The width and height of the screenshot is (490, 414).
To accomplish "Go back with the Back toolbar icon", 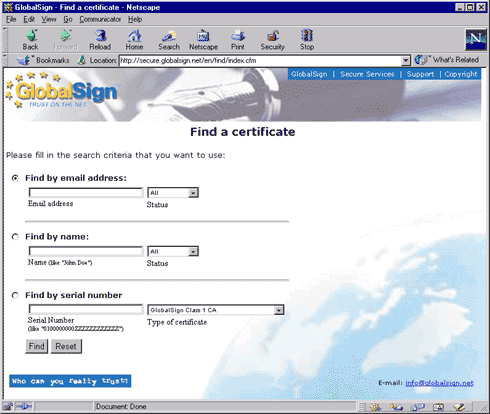I will click(31, 40).
